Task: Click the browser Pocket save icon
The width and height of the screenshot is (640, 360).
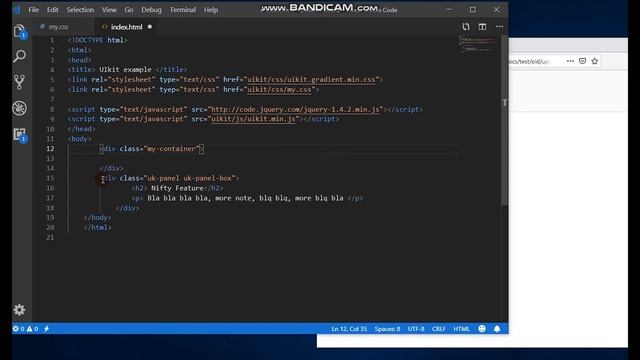Action: [582, 61]
